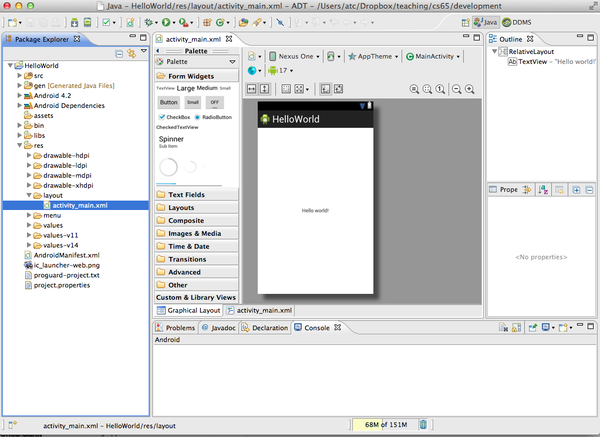Open the Text Fields palette category

197,194
